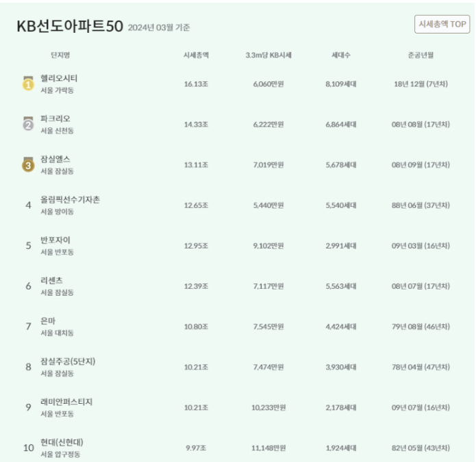The height and width of the screenshot is (462, 476).
Task: Click the KB선도아파트50 page title
Action: coord(70,26)
